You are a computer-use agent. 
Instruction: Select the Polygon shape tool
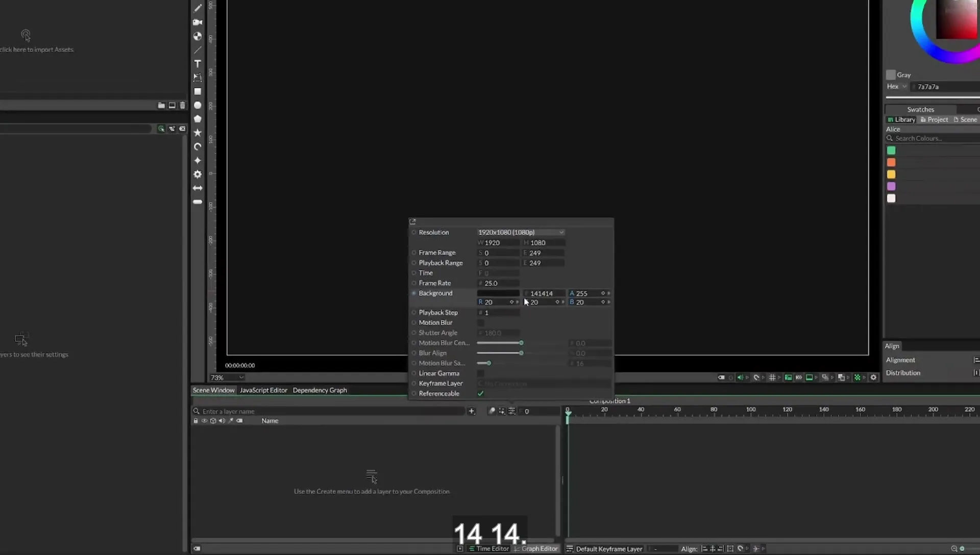pyautogui.click(x=198, y=119)
